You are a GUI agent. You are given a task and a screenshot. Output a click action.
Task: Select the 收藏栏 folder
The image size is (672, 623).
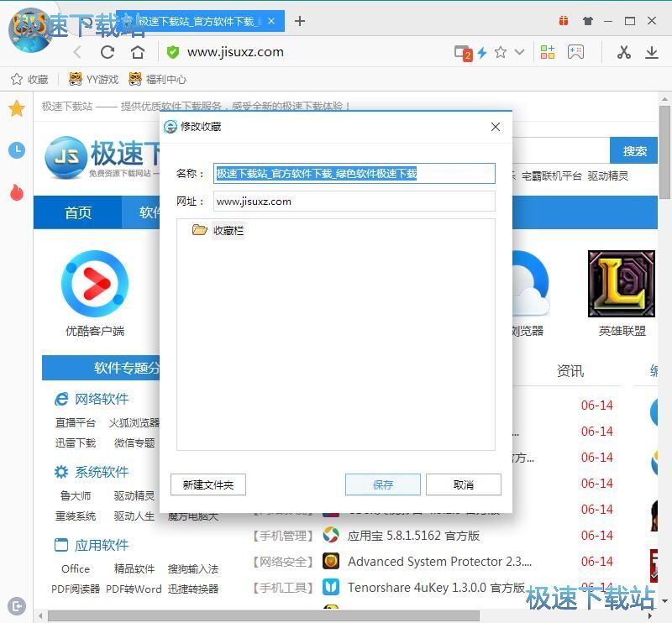218,231
